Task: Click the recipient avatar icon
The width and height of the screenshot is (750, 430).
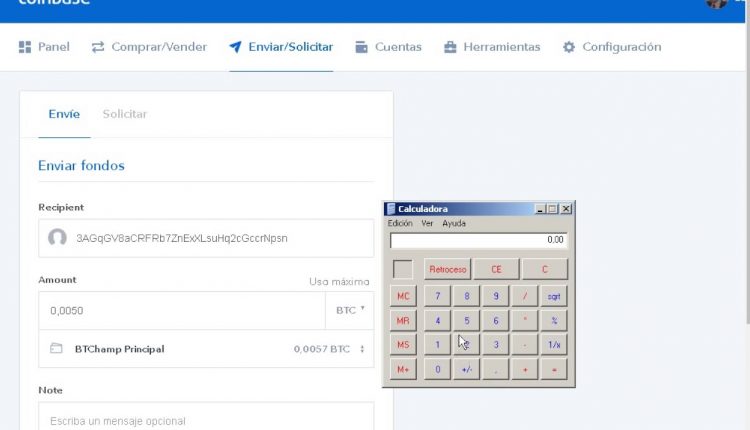Action: pos(57,238)
